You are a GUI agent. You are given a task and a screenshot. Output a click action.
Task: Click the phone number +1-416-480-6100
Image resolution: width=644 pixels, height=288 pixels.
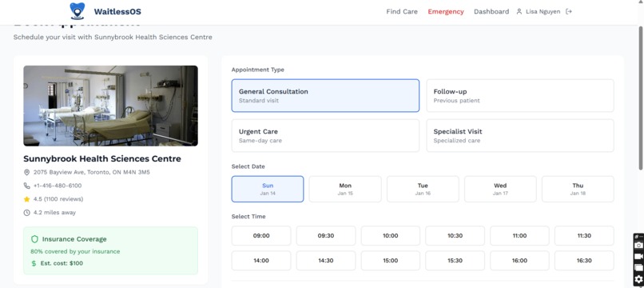tap(58, 186)
